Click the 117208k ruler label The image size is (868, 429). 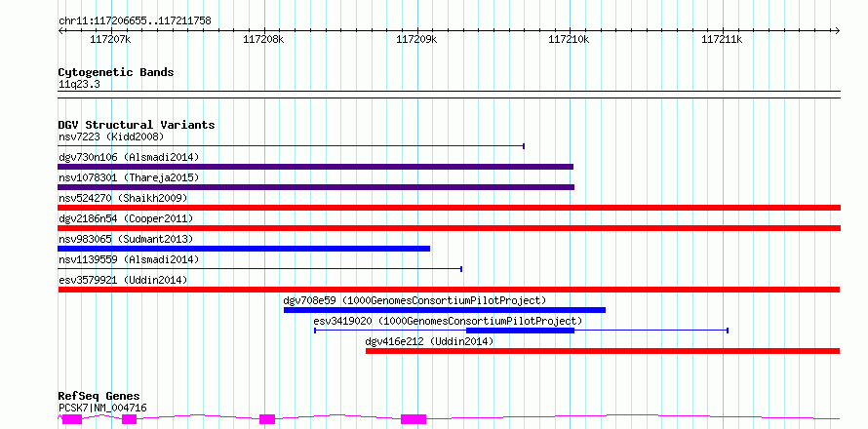[x=263, y=39]
